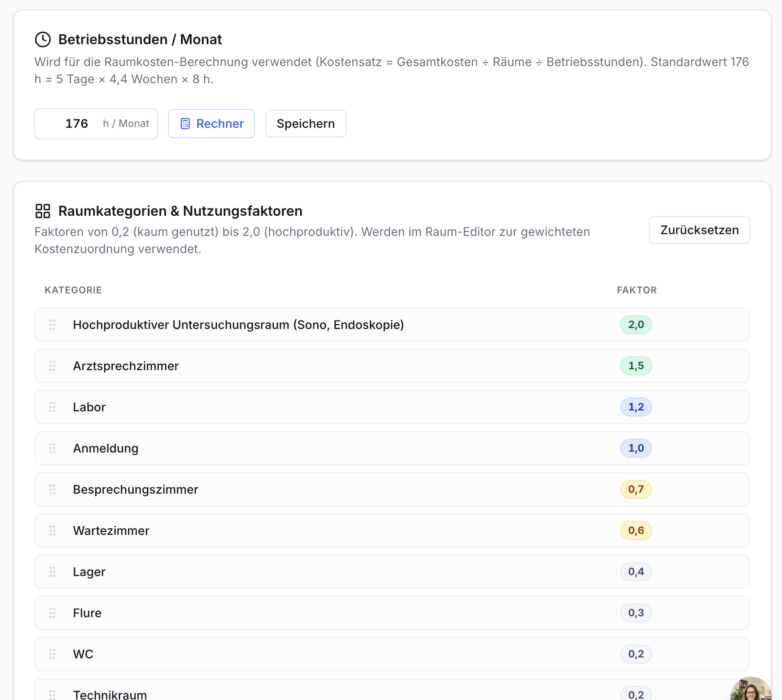The image size is (782, 700).
Task: Click the FAKTOR column header
Action: 637,290
